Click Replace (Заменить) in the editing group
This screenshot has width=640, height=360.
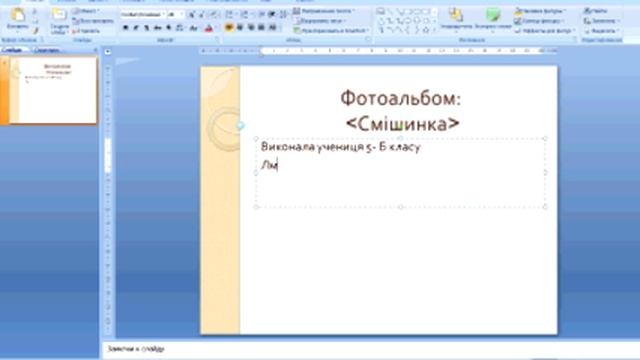click(x=601, y=20)
